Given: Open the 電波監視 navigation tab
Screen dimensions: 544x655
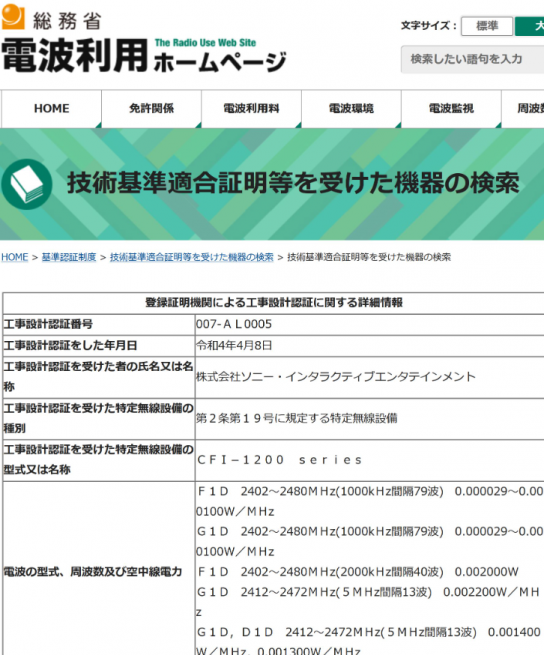Looking at the screenshot, I should 451,109.
